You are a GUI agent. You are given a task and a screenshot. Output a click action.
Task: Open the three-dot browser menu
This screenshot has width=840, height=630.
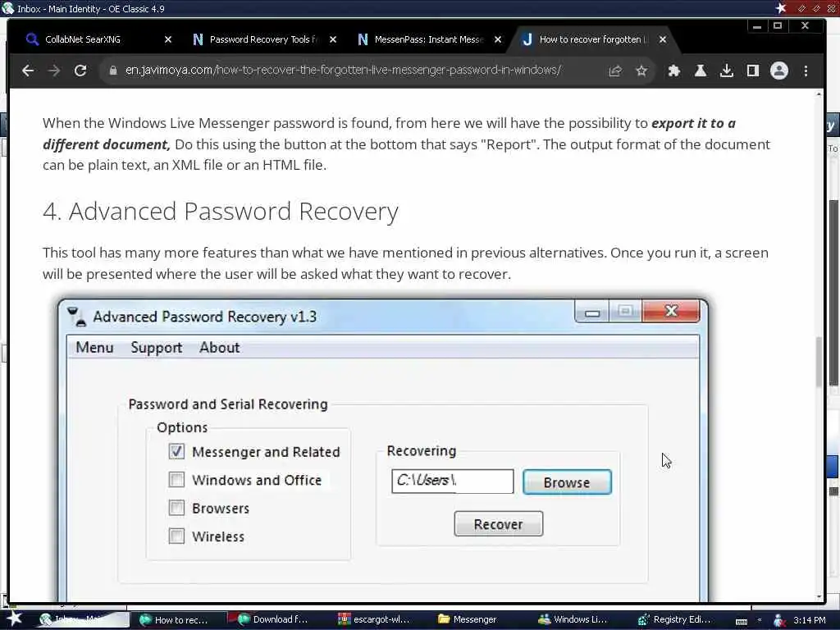pos(806,71)
